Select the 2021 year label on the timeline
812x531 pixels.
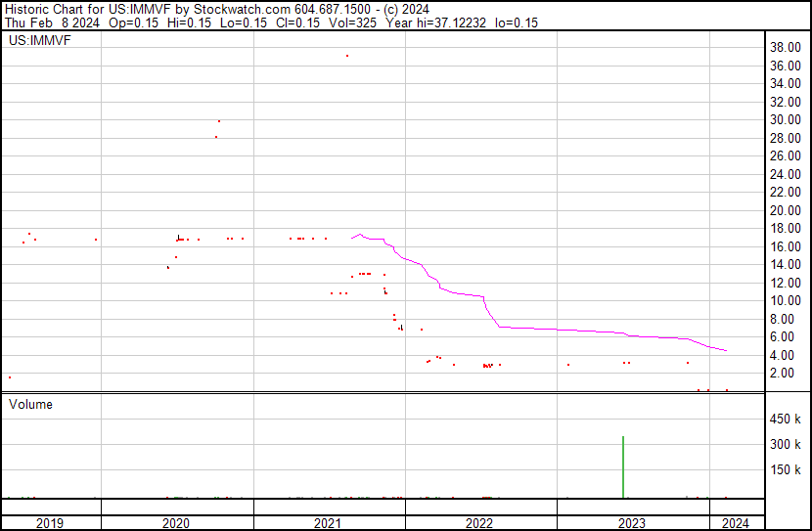point(328,523)
